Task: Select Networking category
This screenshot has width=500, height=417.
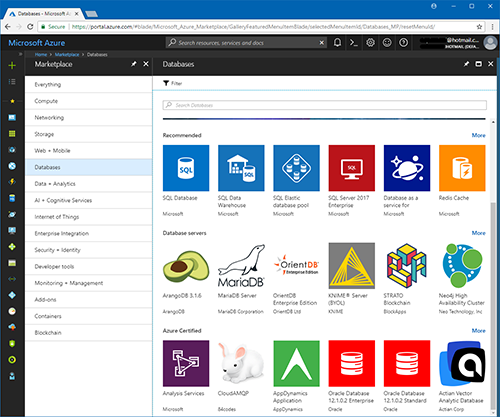Action: point(89,118)
